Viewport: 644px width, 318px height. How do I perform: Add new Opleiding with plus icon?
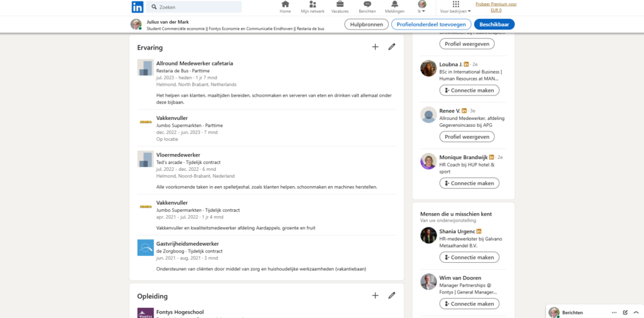point(375,295)
